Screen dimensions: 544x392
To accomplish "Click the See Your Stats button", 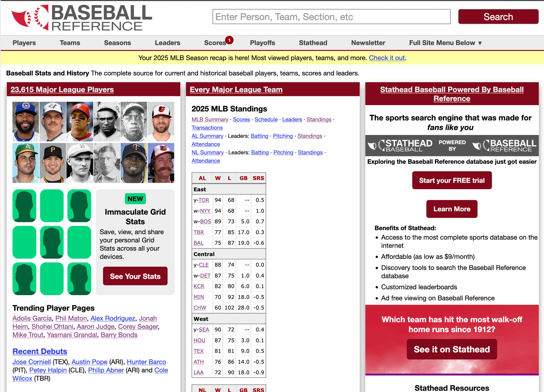I will (135, 276).
